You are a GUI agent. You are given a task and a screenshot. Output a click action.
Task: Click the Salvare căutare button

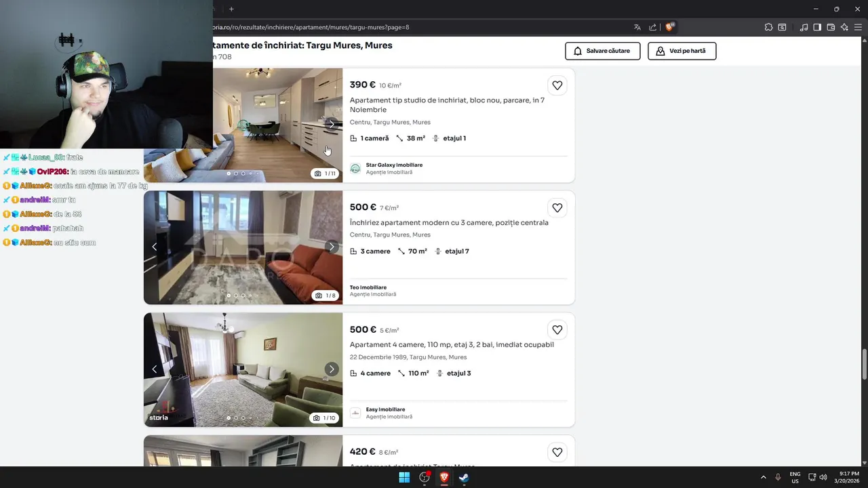click(x=602, y=51)
